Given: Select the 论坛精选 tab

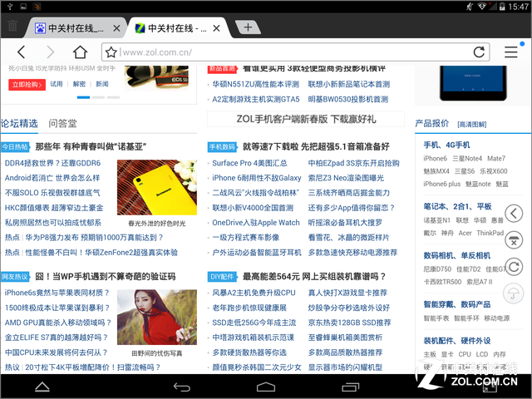Looking at the screenshot, I should tap(19, 124).
